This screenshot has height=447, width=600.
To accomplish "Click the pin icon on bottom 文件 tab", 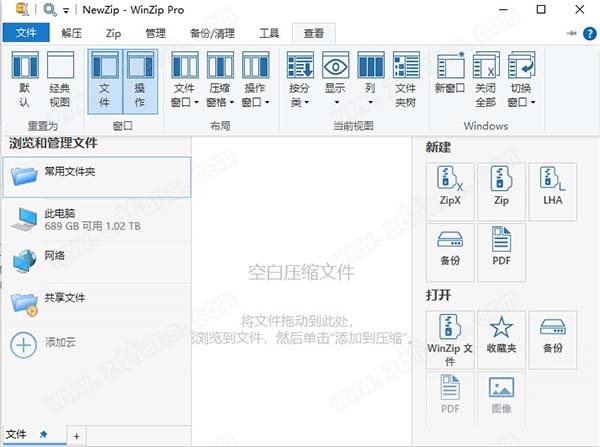I will tap(44, 434).
